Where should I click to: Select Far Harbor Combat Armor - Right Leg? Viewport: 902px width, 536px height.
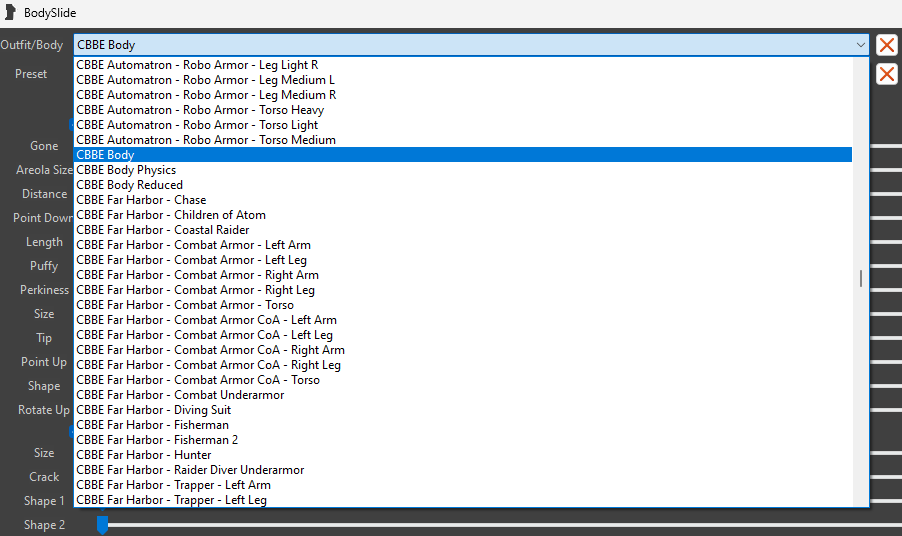point(463,290)
